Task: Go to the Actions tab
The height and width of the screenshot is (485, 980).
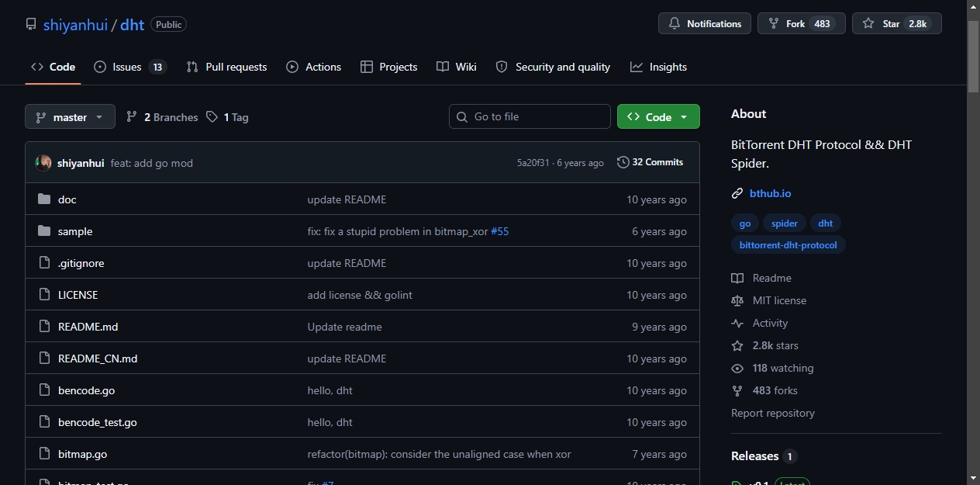Action: pos(314,67)
